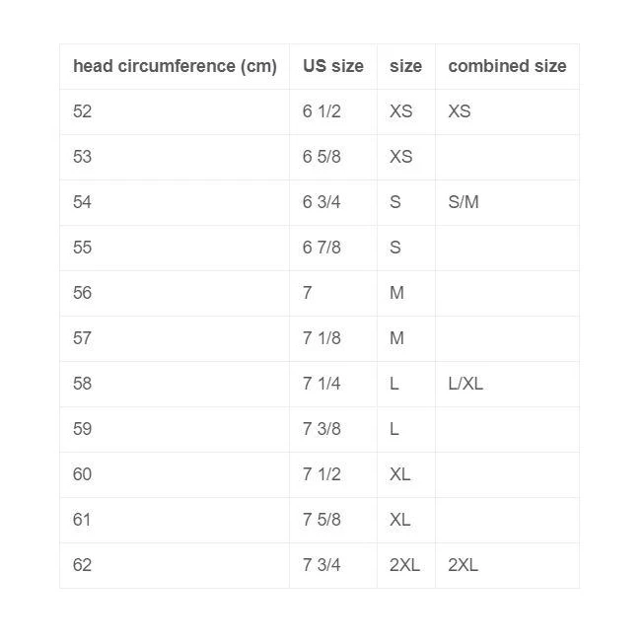Click the 'US size' column header

332,67
